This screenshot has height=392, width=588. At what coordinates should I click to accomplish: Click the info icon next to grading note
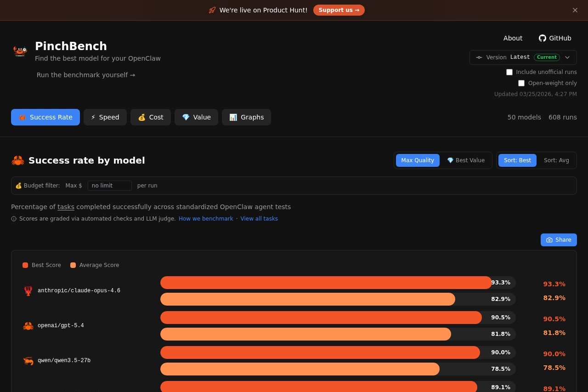tap(14, 219)
